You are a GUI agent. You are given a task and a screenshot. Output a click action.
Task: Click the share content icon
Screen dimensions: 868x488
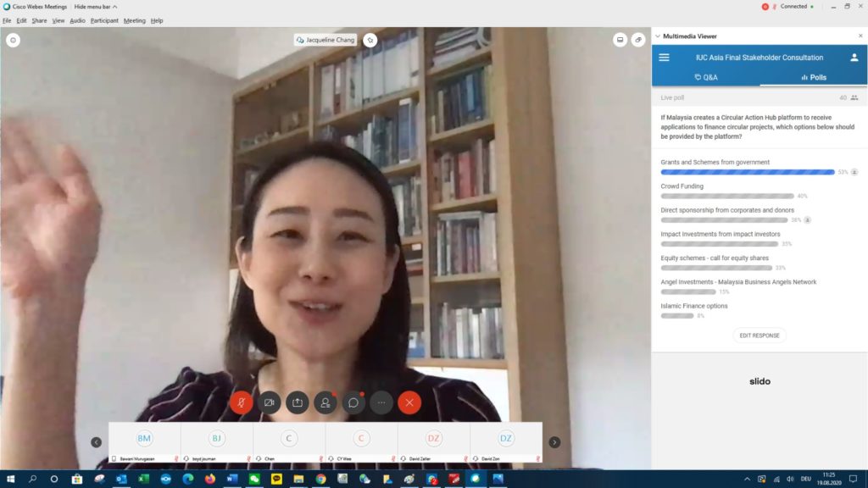coord(298,402)
